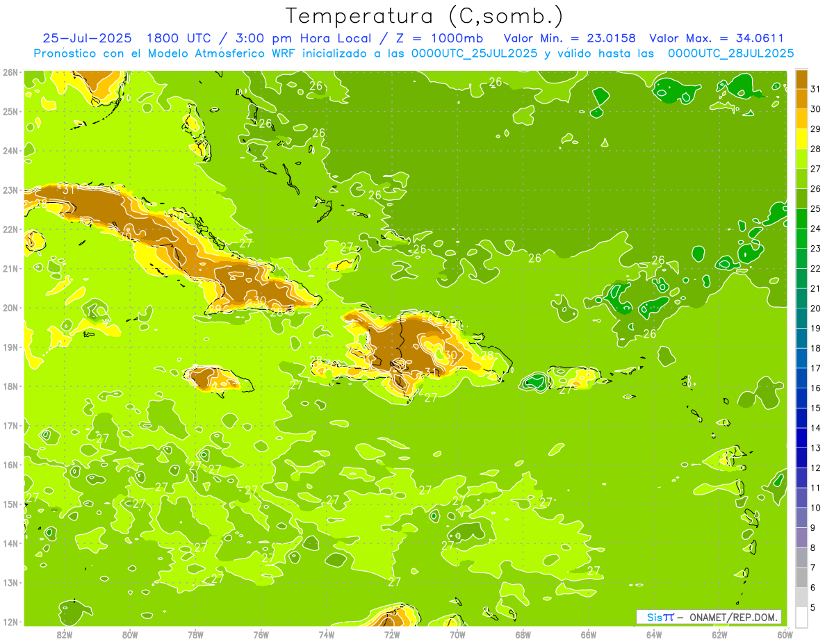Screen dimensions: 834x644
Task: Click the colorbar label "31"
Action: (x=815, y=90)
